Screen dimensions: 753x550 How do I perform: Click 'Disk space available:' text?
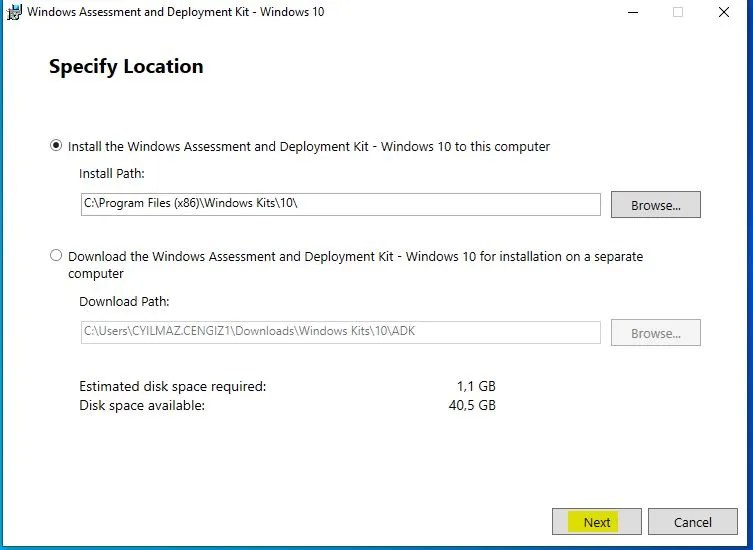142,405
